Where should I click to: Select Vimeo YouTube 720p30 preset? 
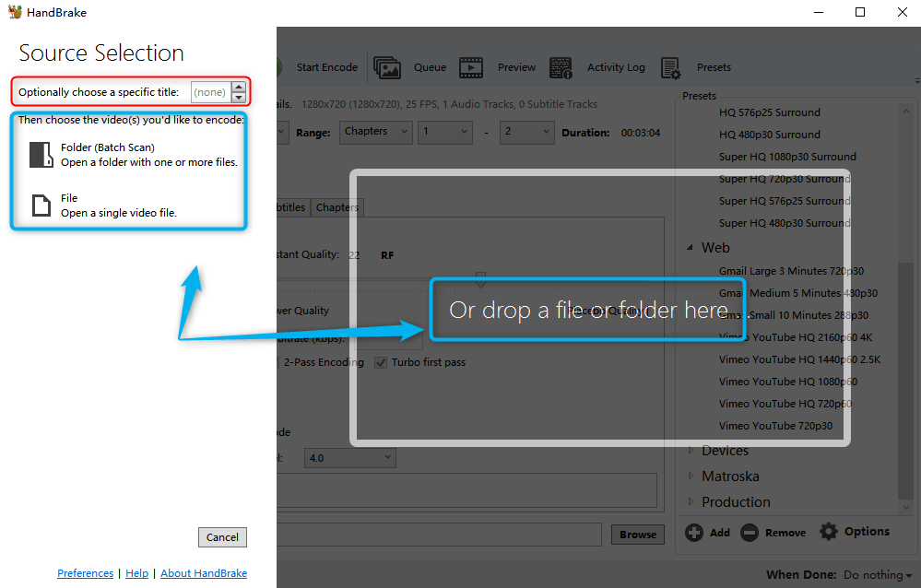[x=775, y=426]
